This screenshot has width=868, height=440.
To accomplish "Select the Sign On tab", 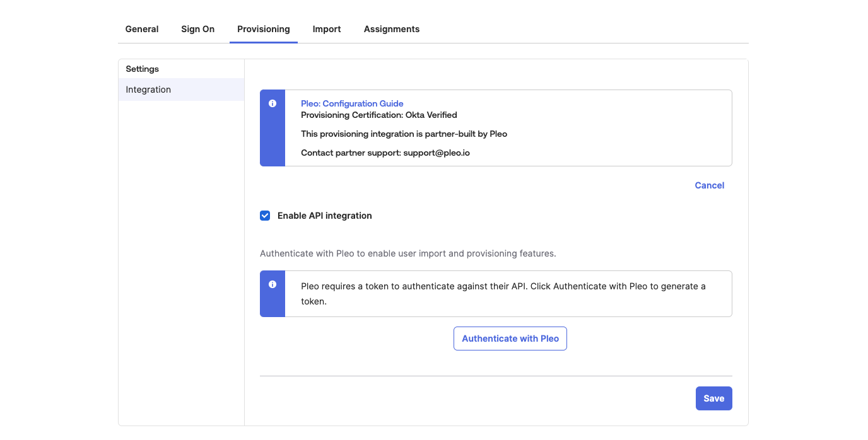I will point(197,29).
